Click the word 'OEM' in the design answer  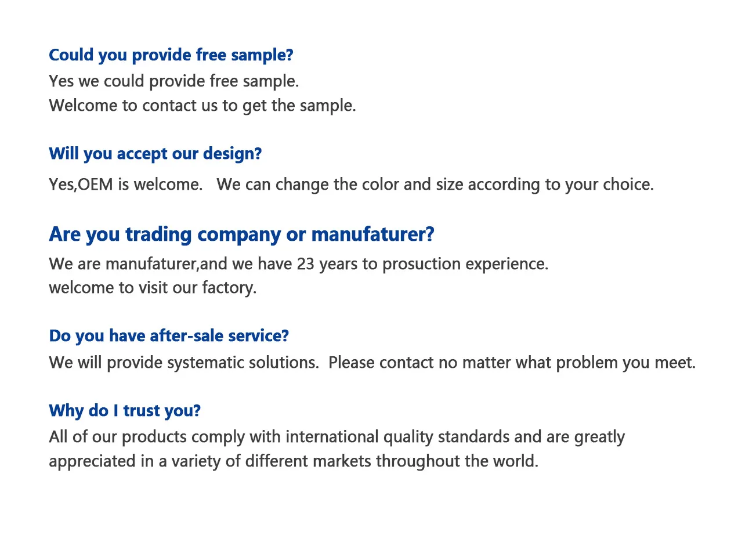96,185
